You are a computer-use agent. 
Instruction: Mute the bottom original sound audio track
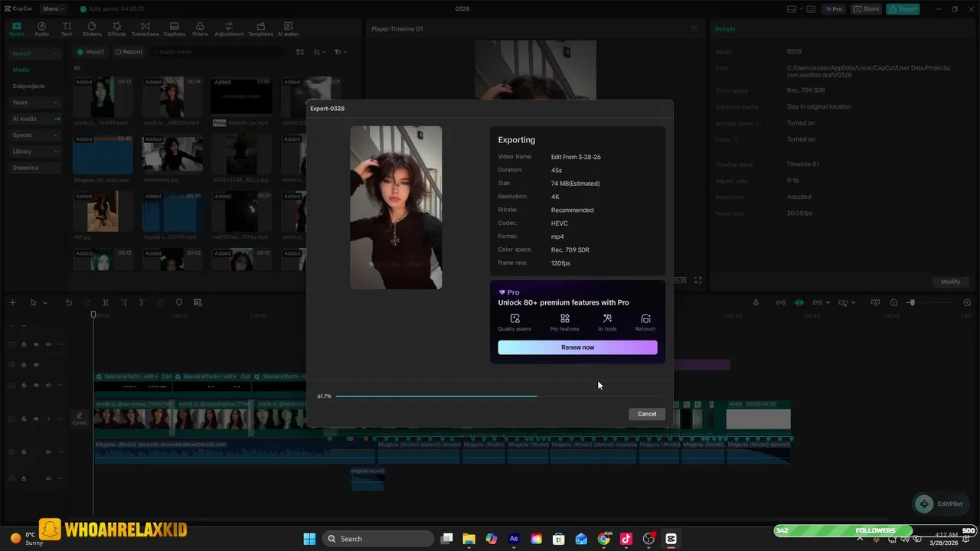coord(48,478)
